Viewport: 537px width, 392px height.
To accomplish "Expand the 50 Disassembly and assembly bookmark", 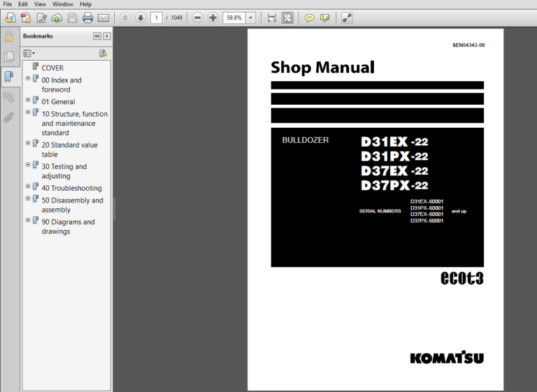I will tap(28, 198).
